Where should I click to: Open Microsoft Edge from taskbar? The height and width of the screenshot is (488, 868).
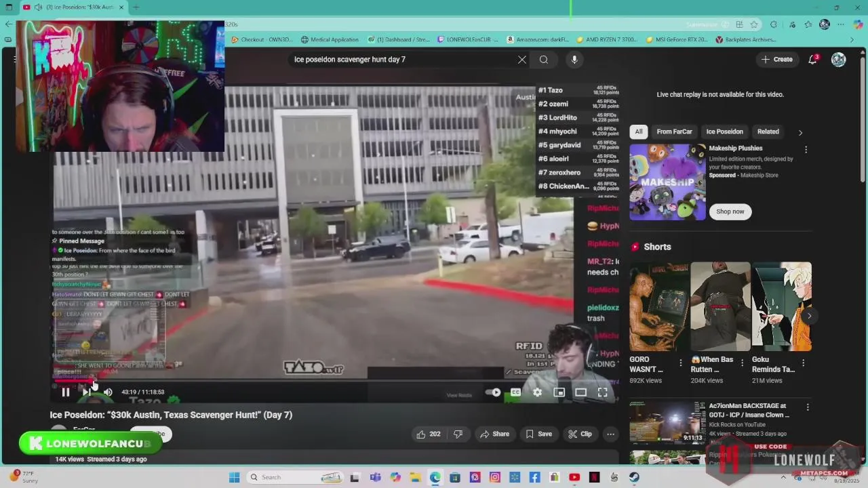[435, 477]
